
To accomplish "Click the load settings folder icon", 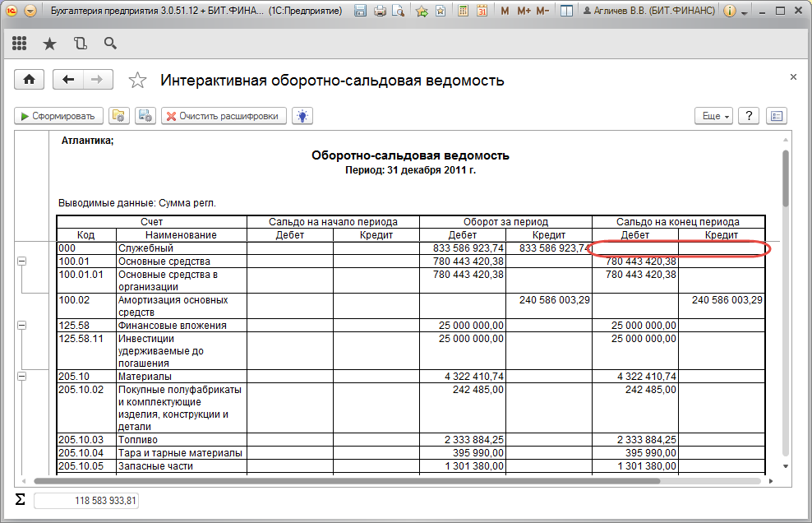I will 118,116.
